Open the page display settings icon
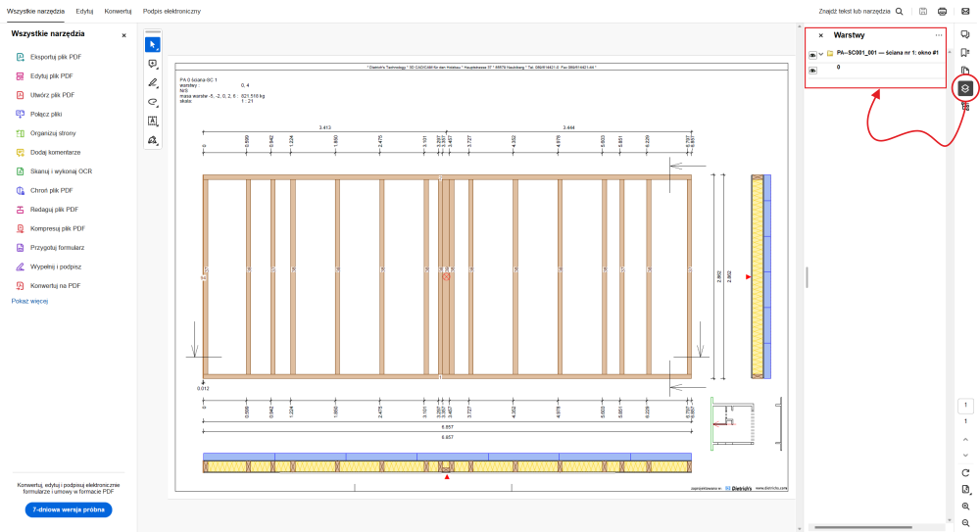The height and width of the screenshot is (532, 980). (965, 490)
